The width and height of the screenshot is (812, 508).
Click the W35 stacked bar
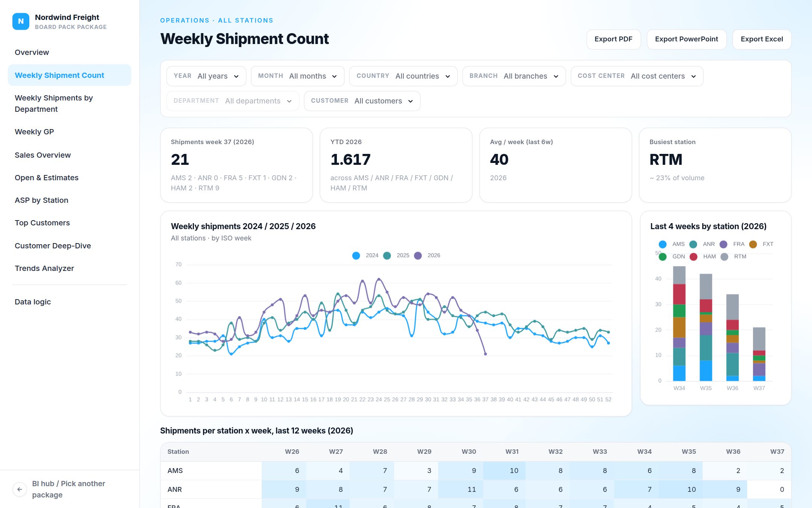[706, 327]
